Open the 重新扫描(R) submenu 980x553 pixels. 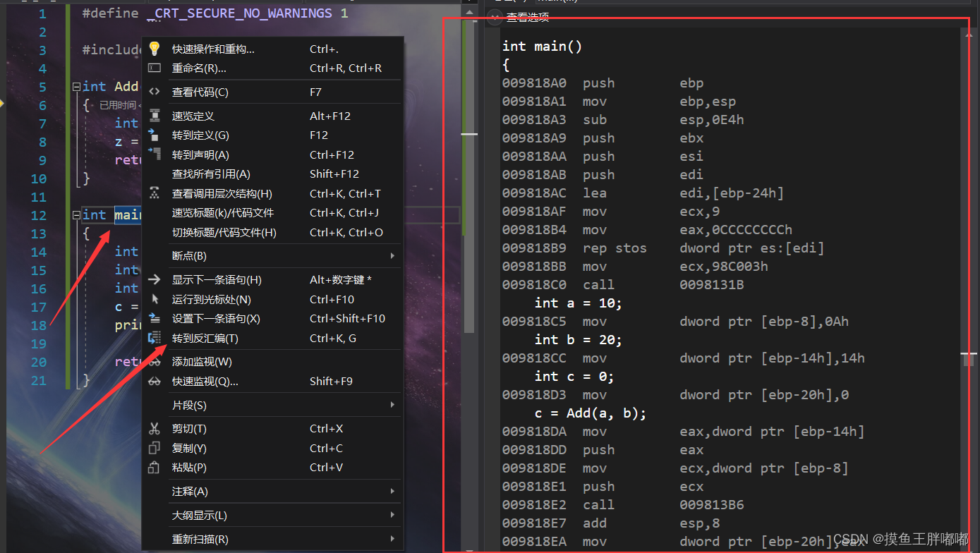point(272,540)
